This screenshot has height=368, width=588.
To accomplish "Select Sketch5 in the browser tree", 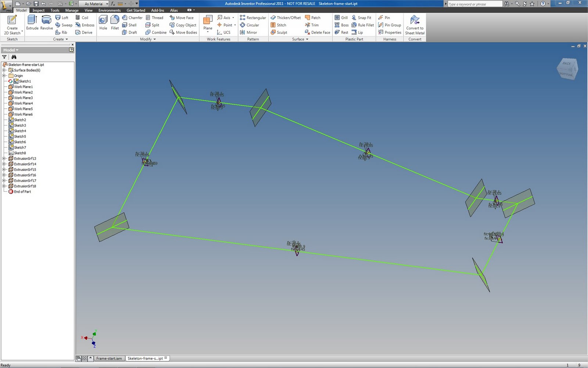I will pos(19,136).
